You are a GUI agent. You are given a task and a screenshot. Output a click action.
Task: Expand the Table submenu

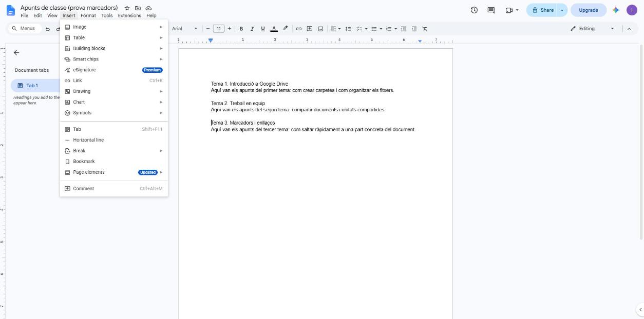[x=114, y=37]
